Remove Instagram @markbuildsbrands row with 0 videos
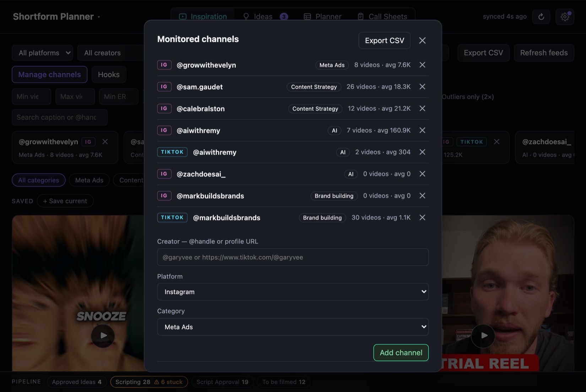This screenshot has height=392, width=586. 422,195
